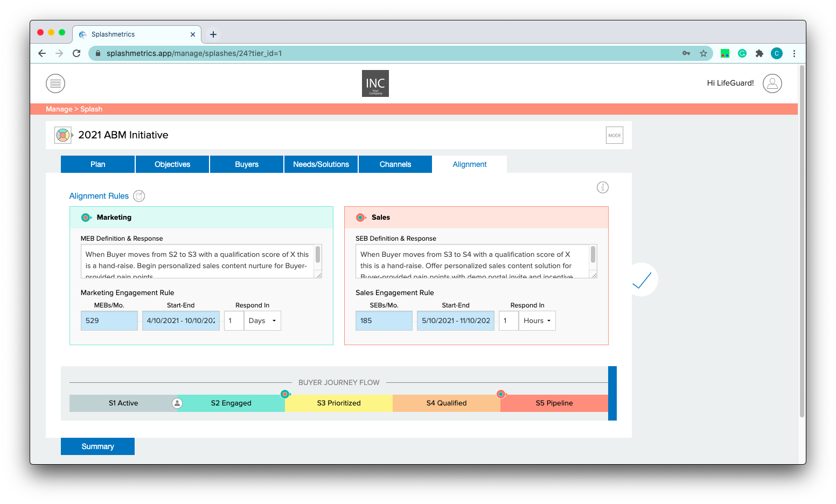
Task: Switch to the Plan tab
Action: click(x=98, y=164)
